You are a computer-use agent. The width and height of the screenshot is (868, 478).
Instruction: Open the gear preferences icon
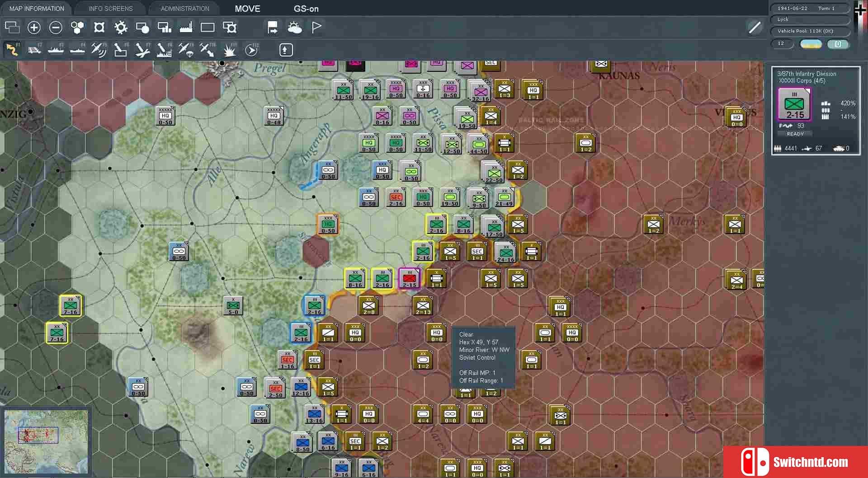pyautogui.click(x=121, y=28)
